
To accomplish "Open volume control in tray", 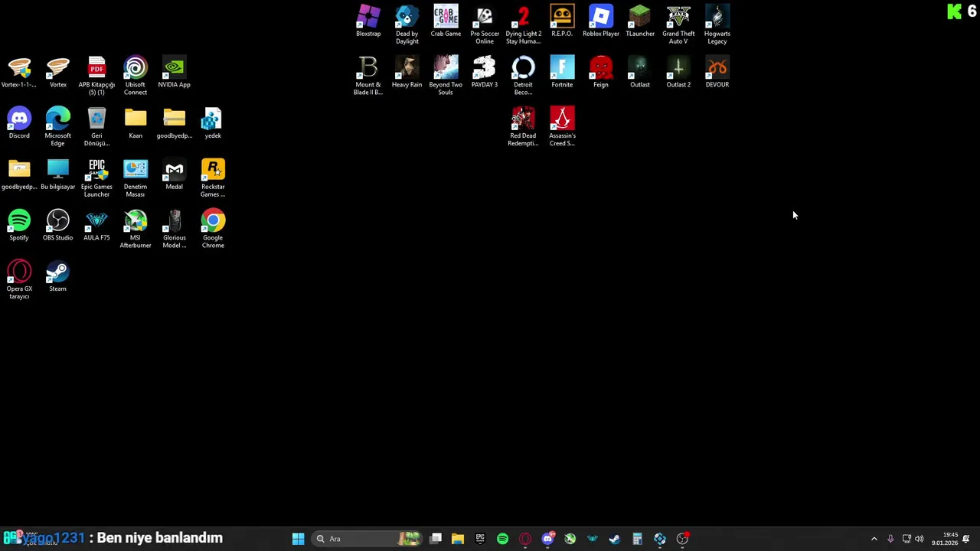I will (920, 539).
